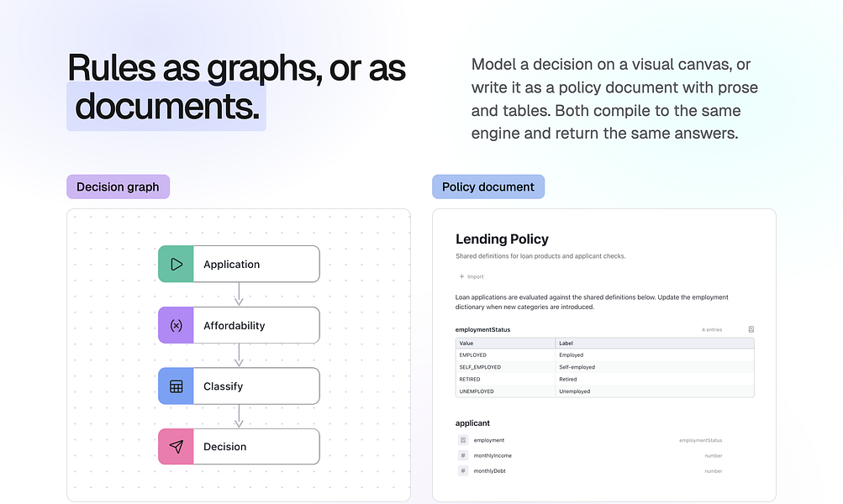Viewport: 843px width, 504px height.
Task: Click the 'monthlyDebt' field name
Action: point(490,470)
